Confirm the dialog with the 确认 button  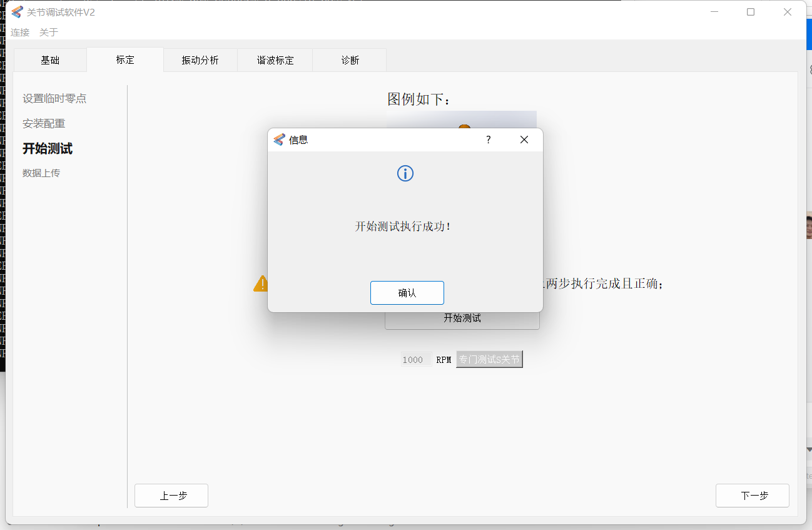click(407, 293)
